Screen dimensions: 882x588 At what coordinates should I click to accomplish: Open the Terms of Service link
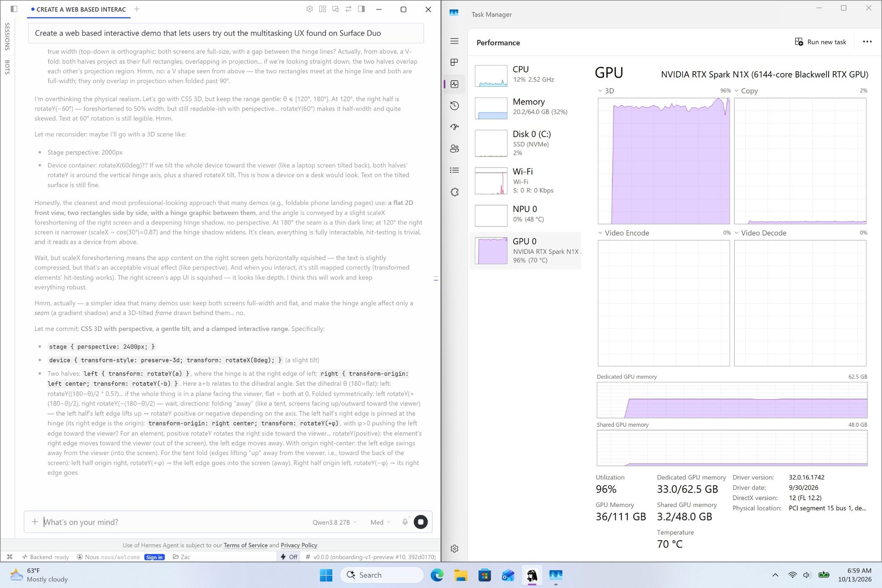pyautogui.click(x=245, y=545)
